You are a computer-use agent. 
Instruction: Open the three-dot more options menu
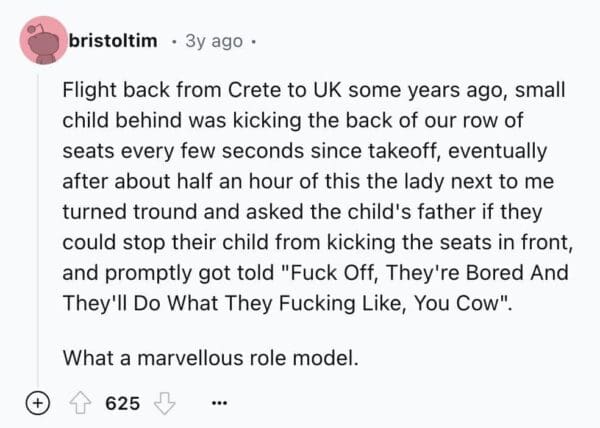220,406
